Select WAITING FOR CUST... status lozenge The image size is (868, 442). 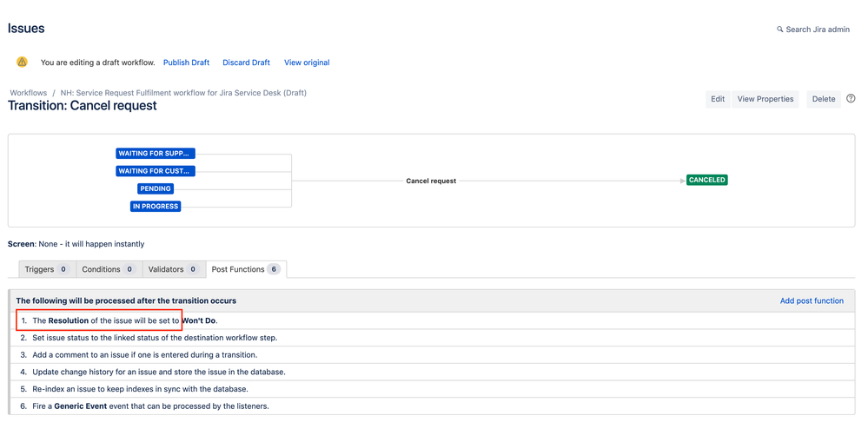coord(155,171)
